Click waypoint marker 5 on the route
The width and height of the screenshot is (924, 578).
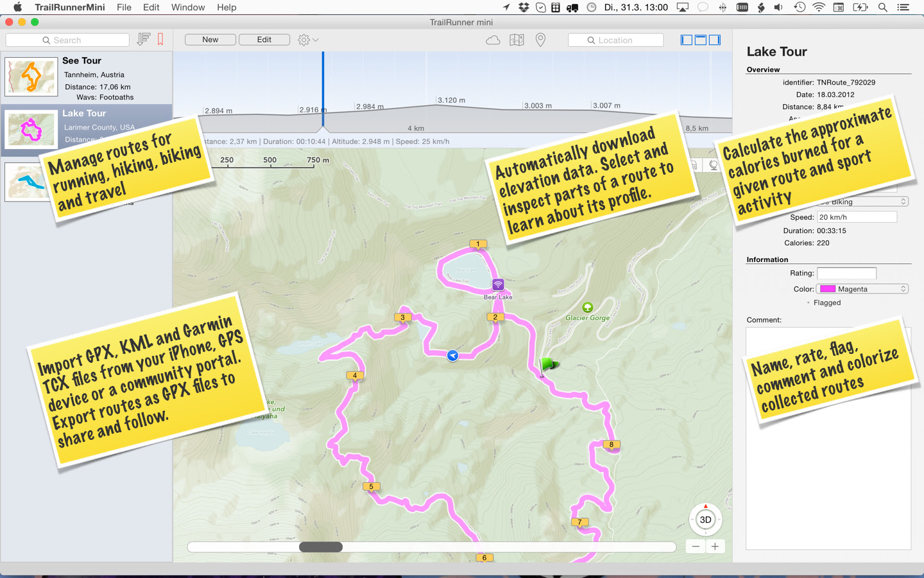coord(371,487)
